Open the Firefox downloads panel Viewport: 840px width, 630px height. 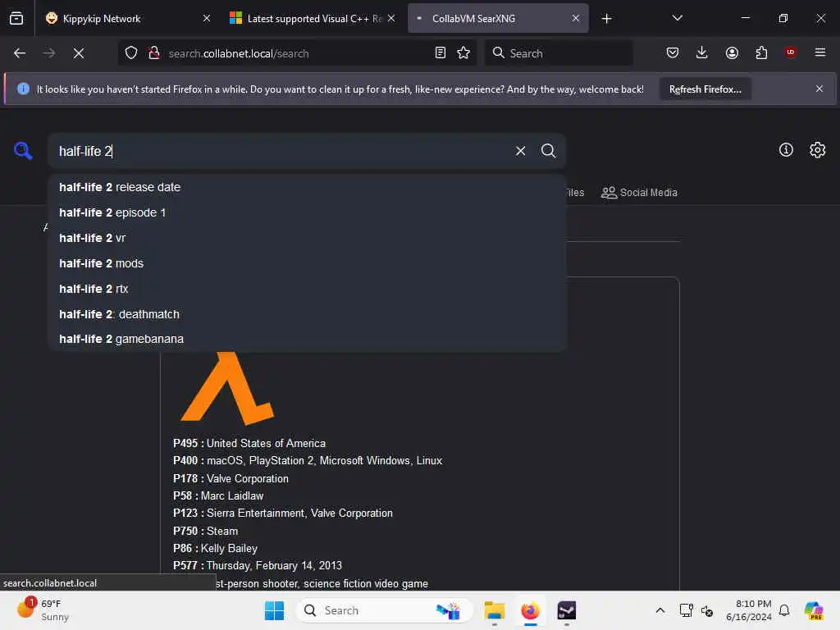click(702, 52)
